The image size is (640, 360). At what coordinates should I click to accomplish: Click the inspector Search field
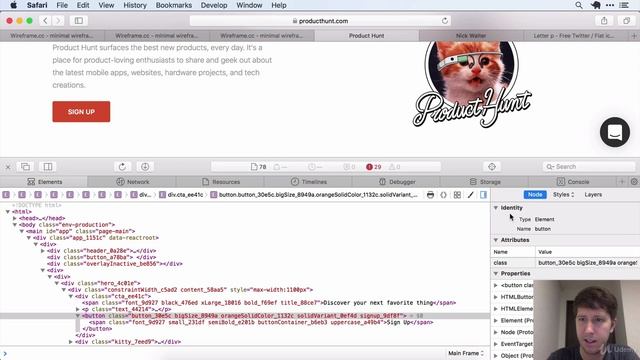tap(588, 167)
